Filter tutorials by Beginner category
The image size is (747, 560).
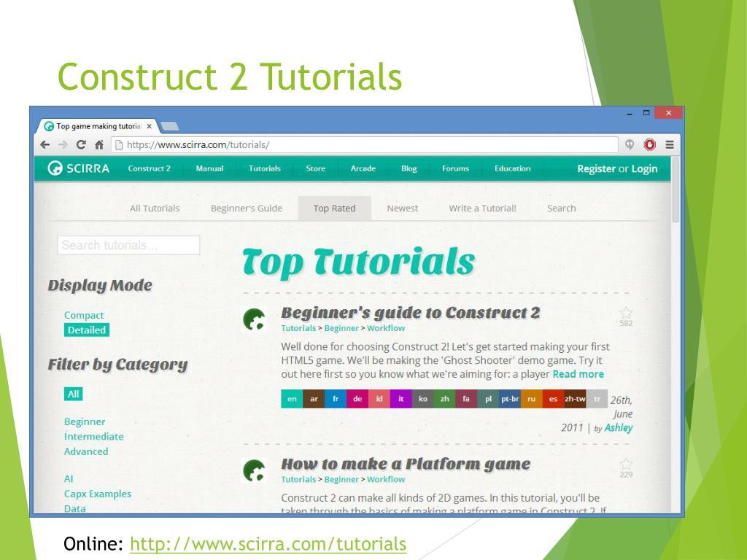[x=85, y=421]
